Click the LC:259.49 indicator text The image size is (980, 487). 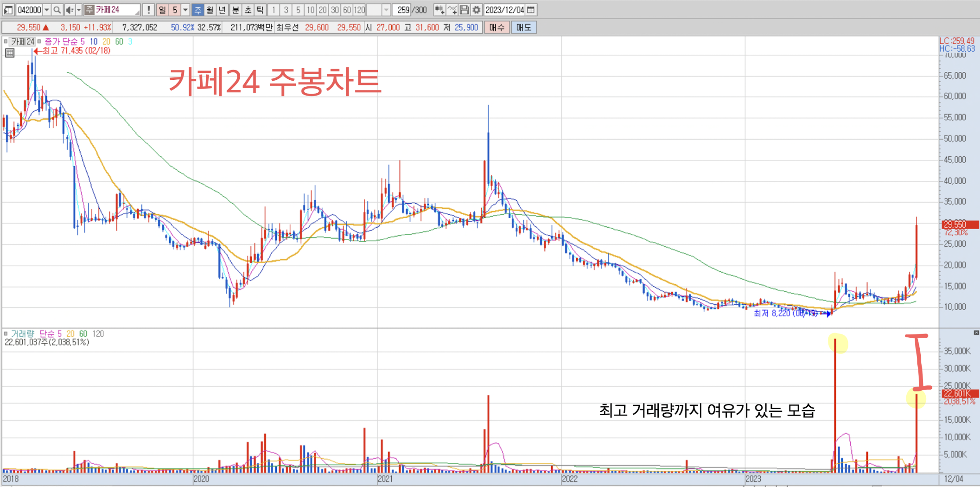click(957, 41)
